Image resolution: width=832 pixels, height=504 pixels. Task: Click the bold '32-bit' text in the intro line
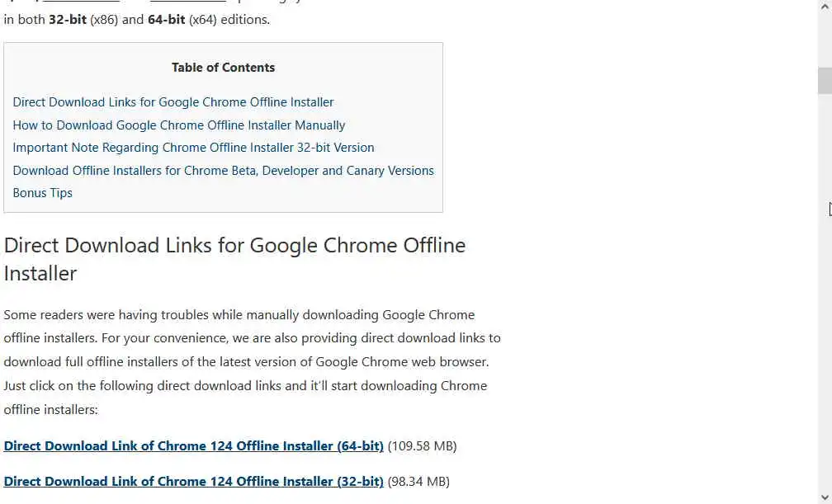point(68,20)
